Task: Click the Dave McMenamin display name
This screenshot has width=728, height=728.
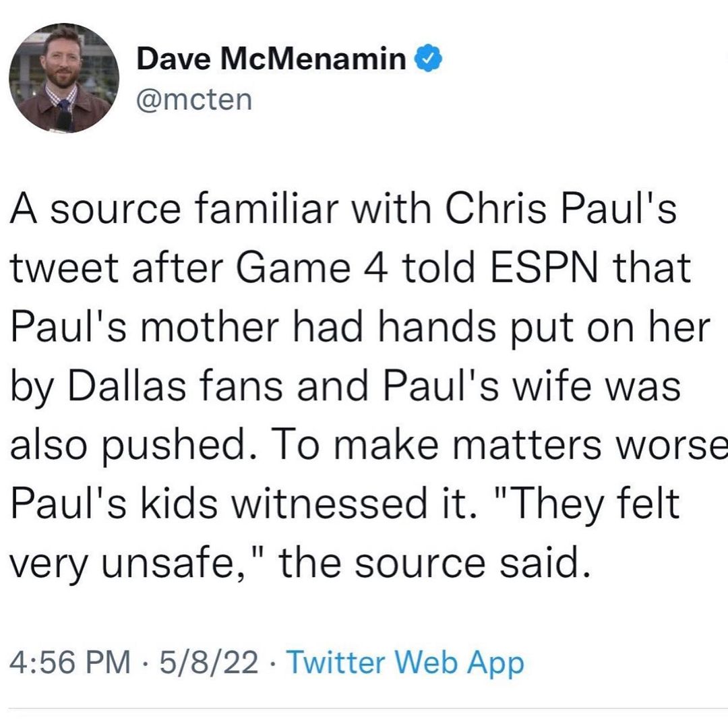Action: (271, 62)
